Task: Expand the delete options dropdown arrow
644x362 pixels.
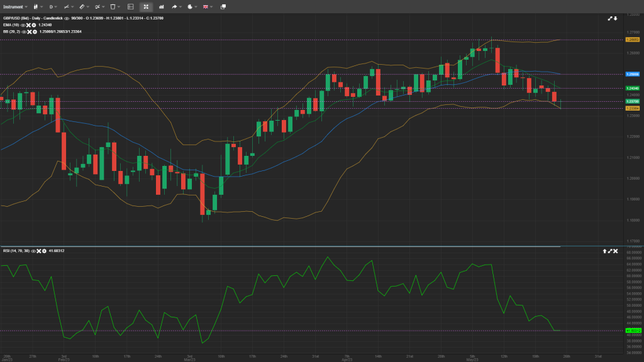Action: click(x=119, y=7)
